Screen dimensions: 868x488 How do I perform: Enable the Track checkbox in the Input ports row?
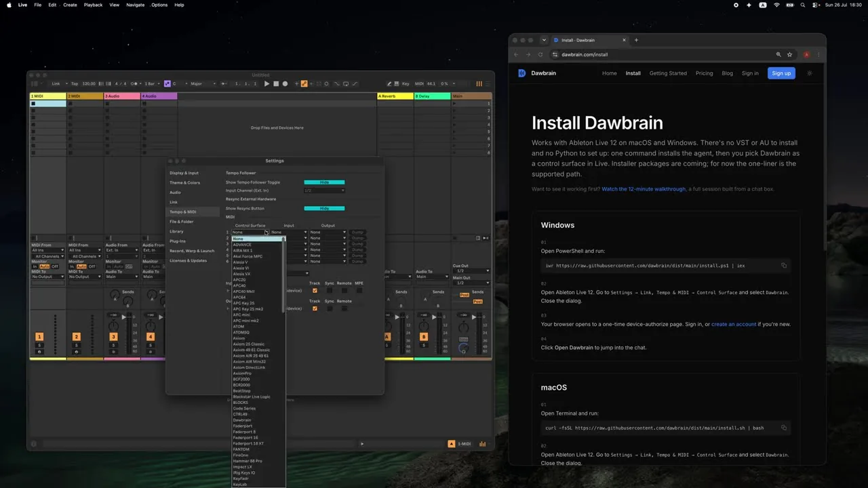(315, 291)
